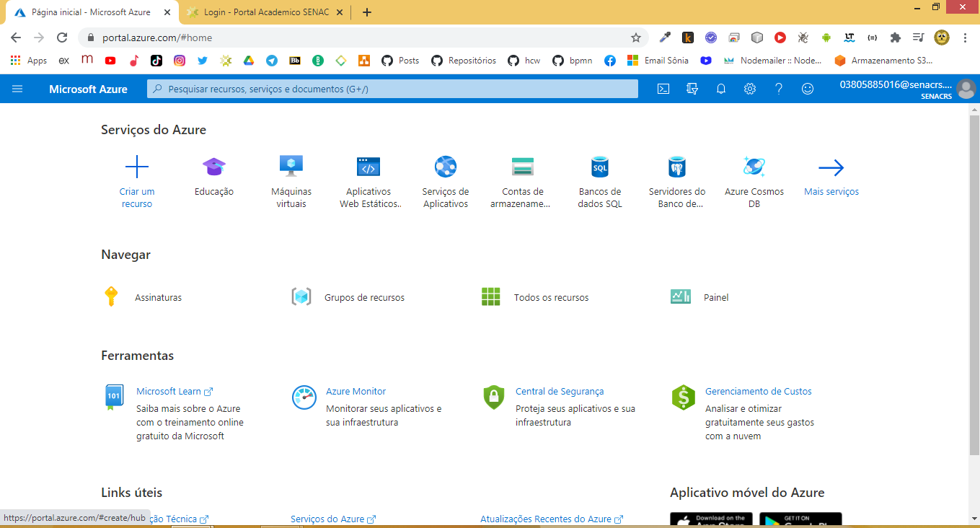Open Serviços de Aplicativos icon
The height and width of the screenshot is (528, 980).
click(446, 167)
